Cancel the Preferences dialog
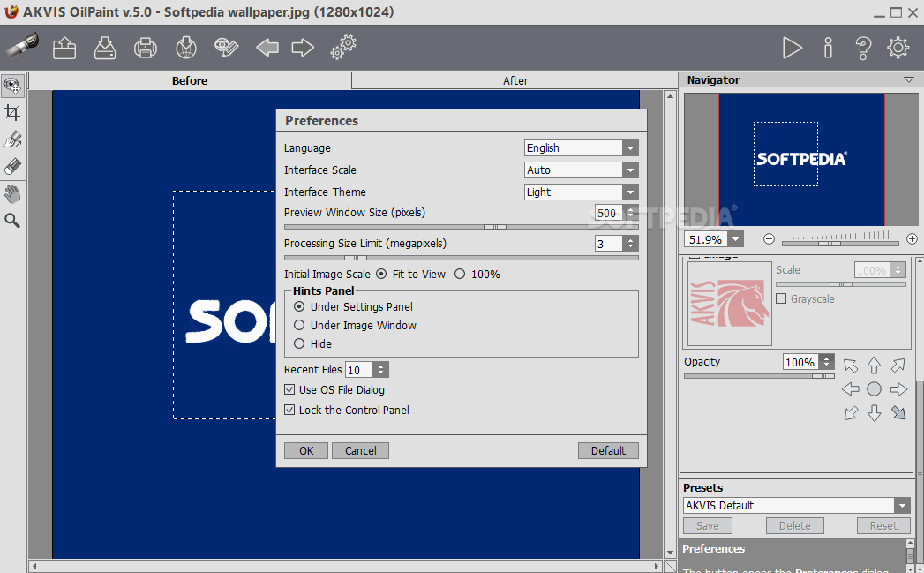 pos(360,450)
